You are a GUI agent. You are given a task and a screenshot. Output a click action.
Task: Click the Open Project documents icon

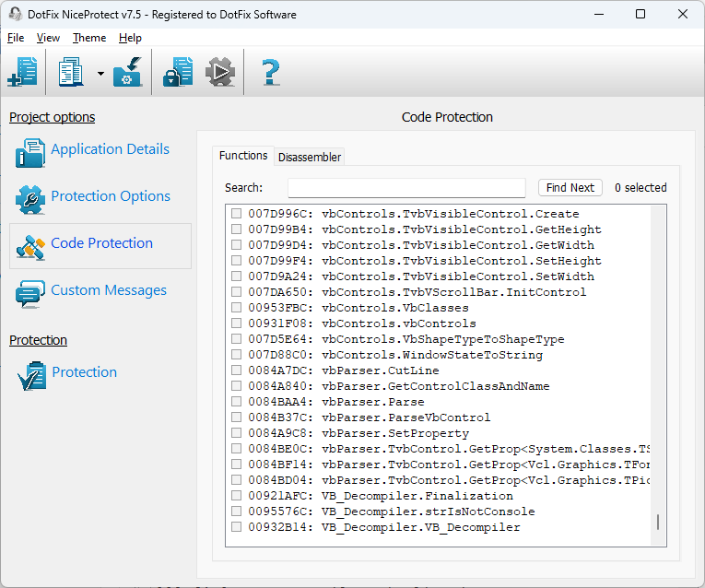(x=71, y=72)
